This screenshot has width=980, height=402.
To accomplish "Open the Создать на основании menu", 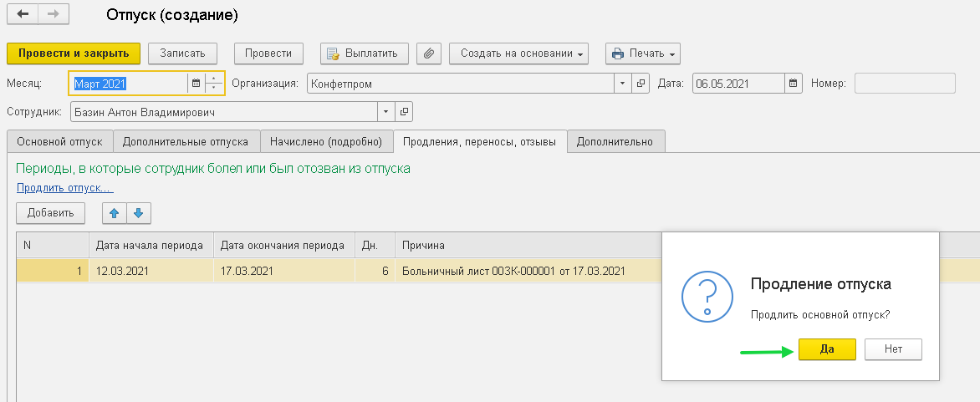I will (x=518, y=53).
